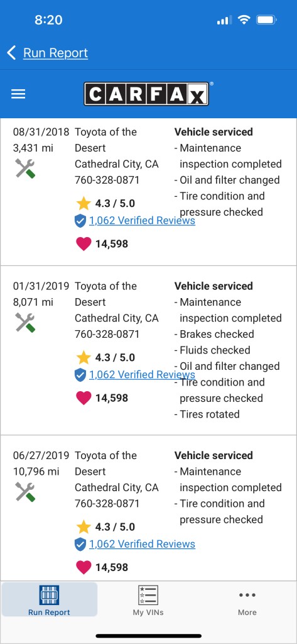Open the hamburger menu icon
The width and height of the screenshot is (297, 644).
tap(18, 94)
